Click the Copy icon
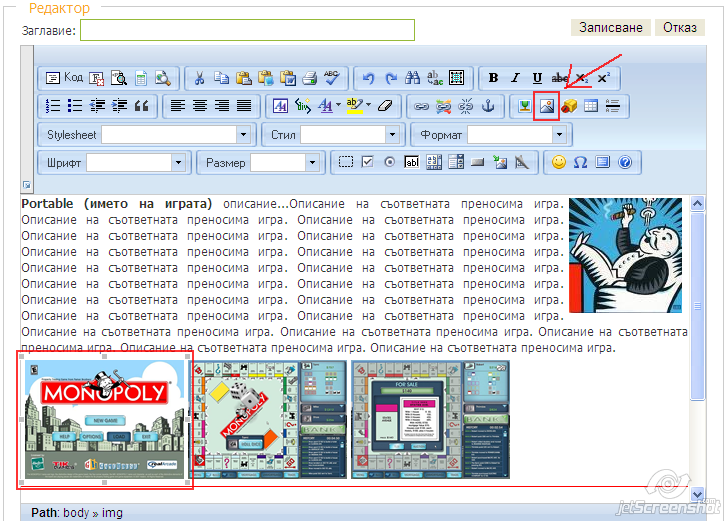This screenshot has height=521, width=726. point(221,78)
